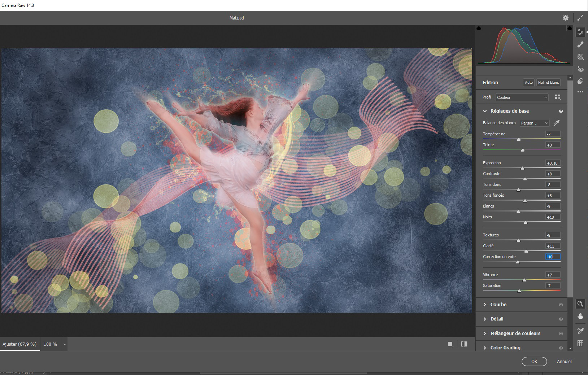Switch before/after view icon
Viewport: 588px width, 375px height.
[x=465, y=344]
